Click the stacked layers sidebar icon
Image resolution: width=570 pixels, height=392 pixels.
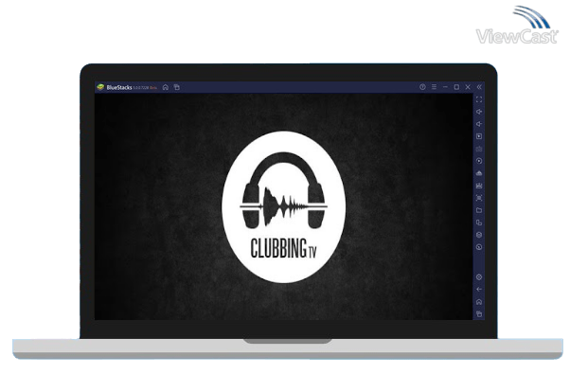click(x=479, y=235)
